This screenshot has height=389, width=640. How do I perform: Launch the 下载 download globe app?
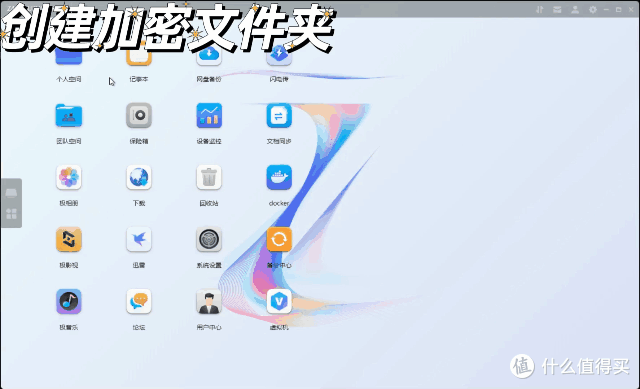(139, 178)
